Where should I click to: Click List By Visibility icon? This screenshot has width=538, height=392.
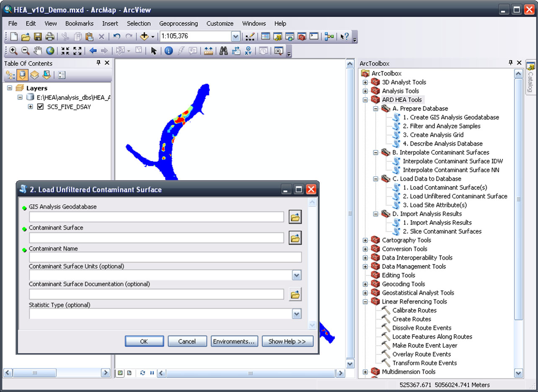[34, 75]
